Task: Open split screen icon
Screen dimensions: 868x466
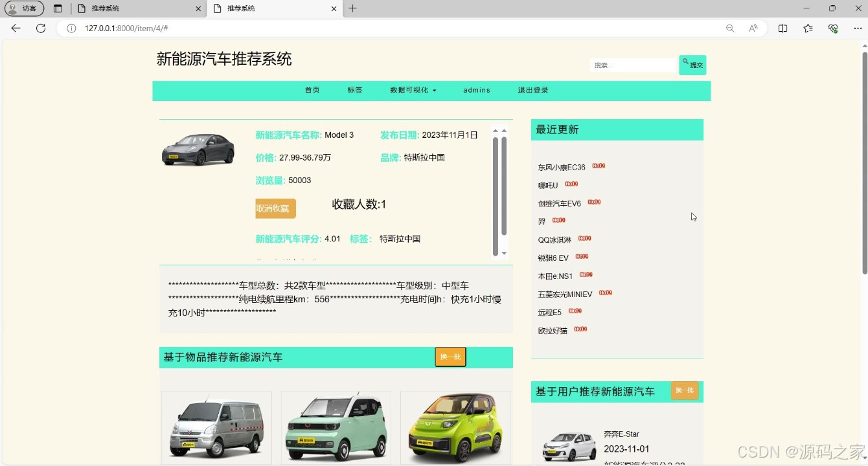Action: click(x=782, y=28)
